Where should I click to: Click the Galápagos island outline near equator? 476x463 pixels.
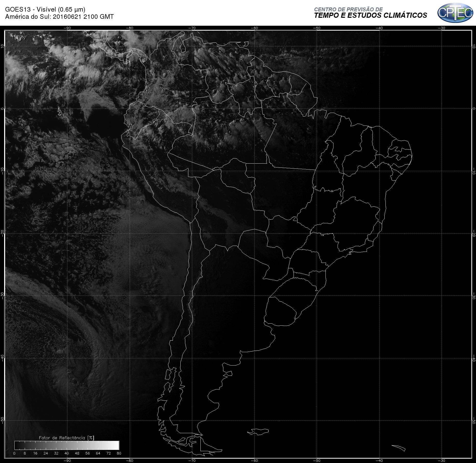point(60,112)
